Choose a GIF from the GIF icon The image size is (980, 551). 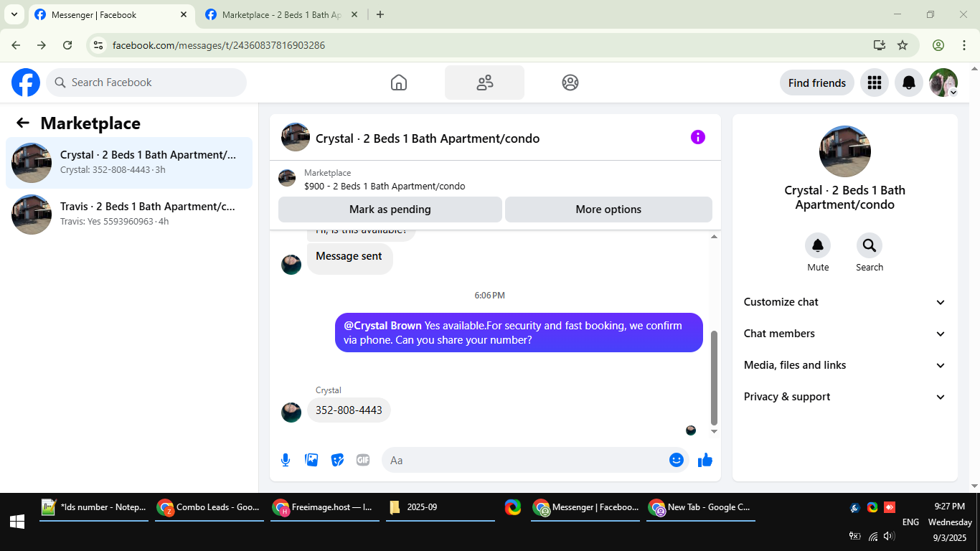coord(363,460)
